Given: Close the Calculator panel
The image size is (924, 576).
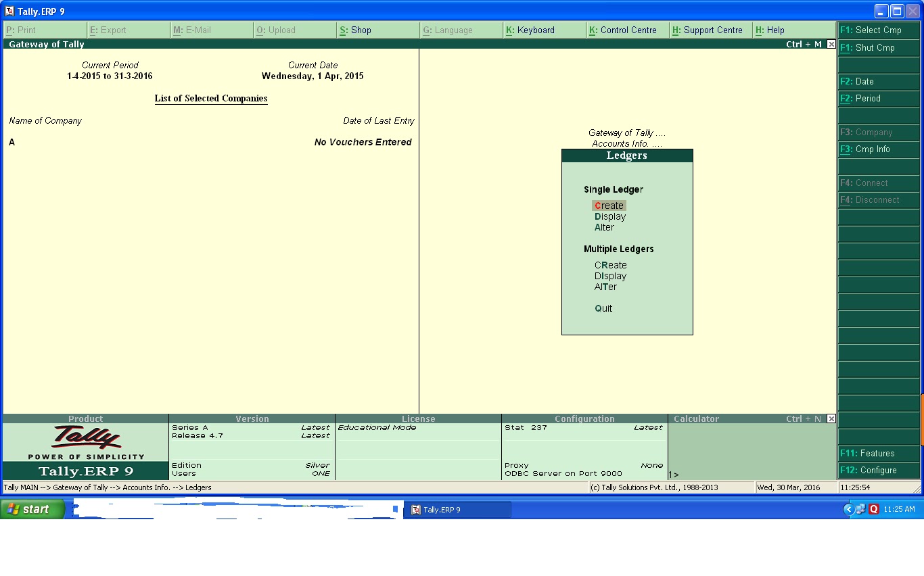Looking at the screenshot, I should [x=831, y=418].
